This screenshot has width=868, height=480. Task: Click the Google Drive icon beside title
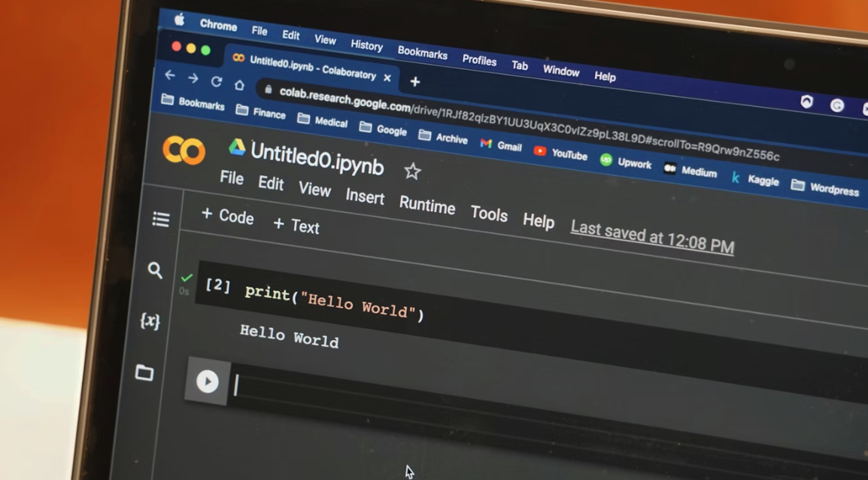[237, 147]
